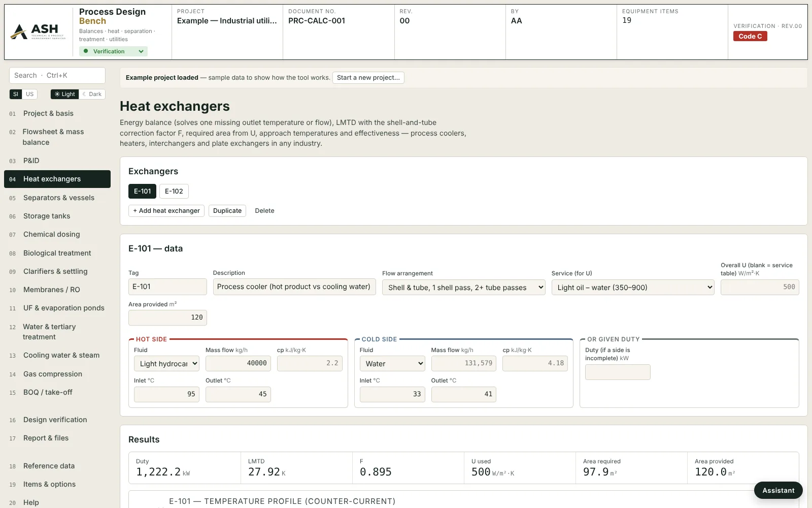Delete the selected exchanger
The width and height of the screenshot is (812, 508).
pyautogui.click(x=264, y=211)
